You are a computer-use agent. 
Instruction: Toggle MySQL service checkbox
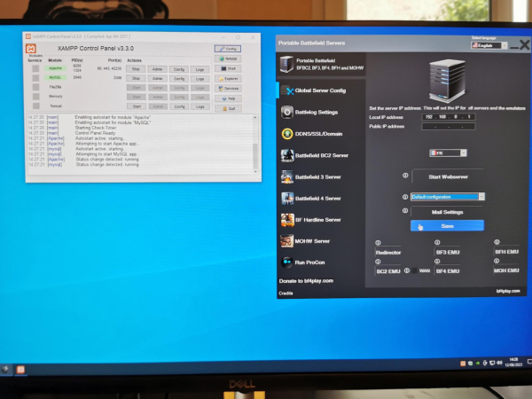tap(35, 78)
